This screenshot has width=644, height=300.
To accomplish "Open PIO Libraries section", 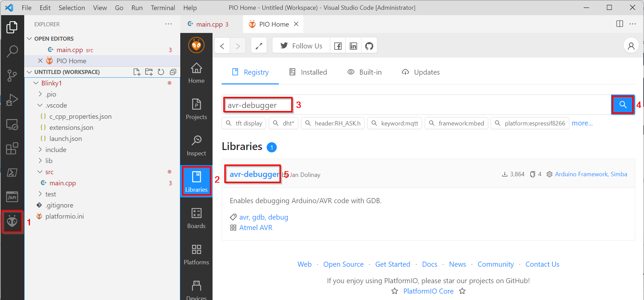I will point(196,182).
